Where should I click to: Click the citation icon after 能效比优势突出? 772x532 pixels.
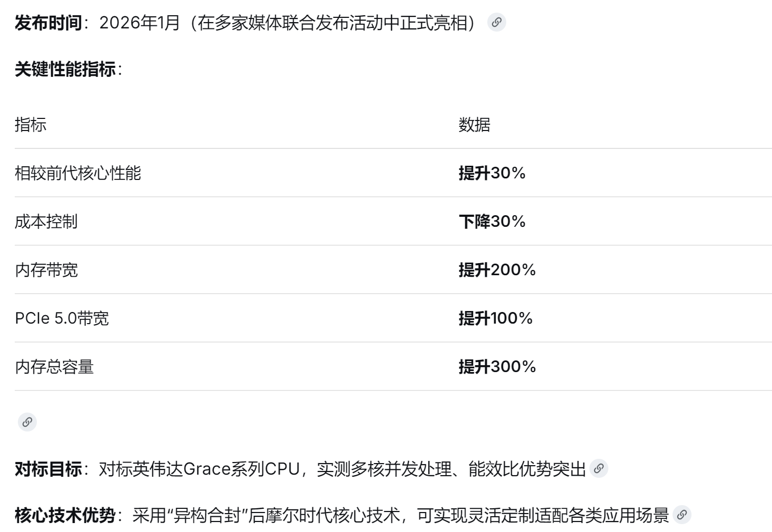[599, 469]
